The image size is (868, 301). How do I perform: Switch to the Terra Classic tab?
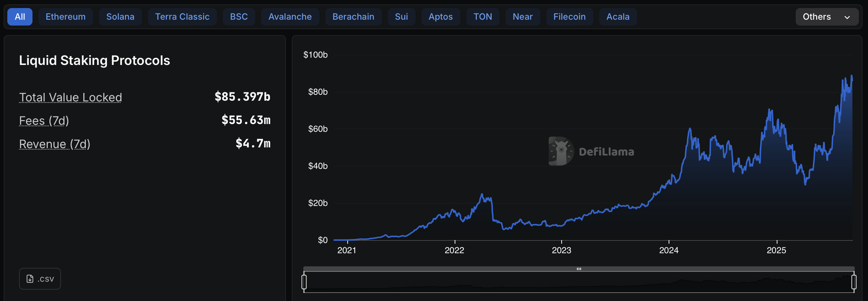(182, 16)
